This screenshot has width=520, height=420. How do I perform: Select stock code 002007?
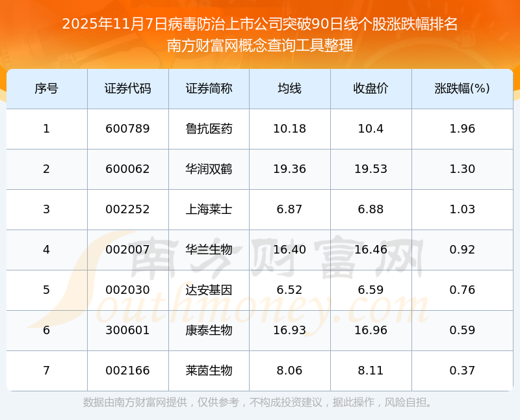(127, 250)
